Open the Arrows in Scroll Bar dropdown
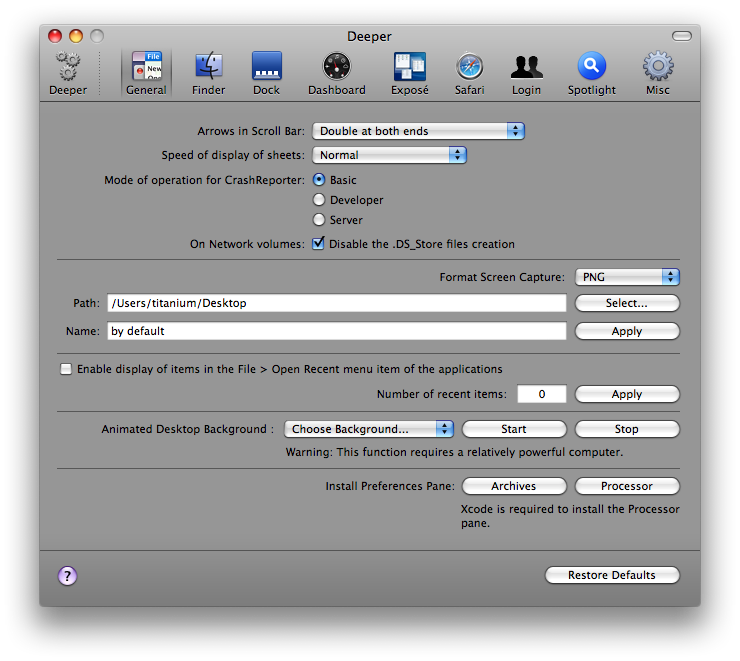 click(x=418, y=131)
